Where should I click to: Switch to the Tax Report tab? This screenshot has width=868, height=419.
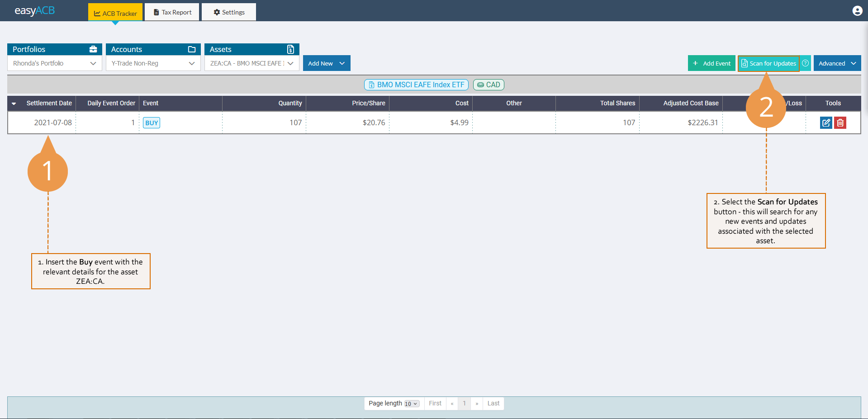click(x=172, y=12)
